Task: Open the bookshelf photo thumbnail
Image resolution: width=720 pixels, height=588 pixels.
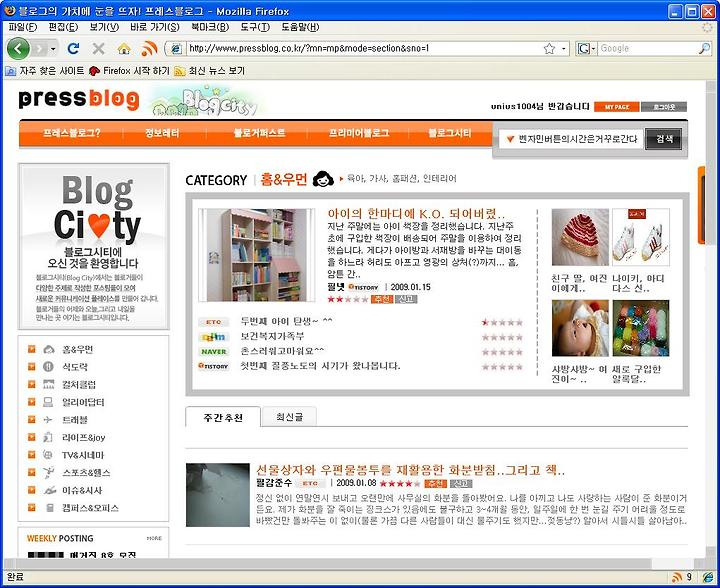Action: click(257, 255)
